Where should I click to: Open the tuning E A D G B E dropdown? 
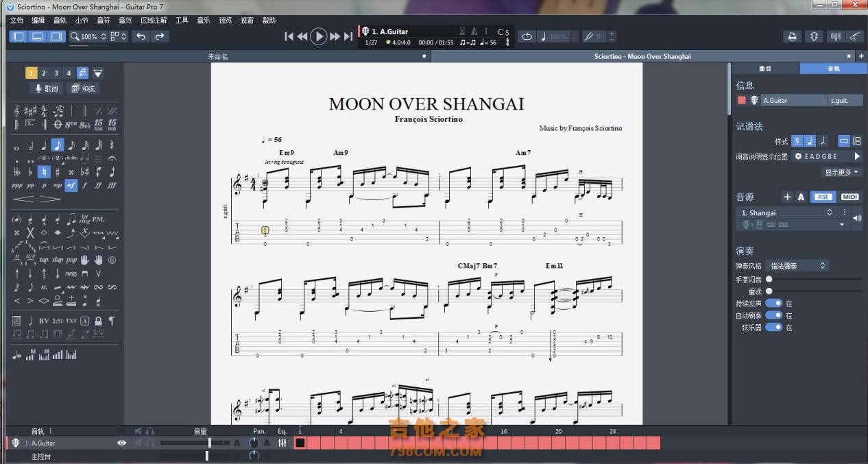(x=821, y=156)
